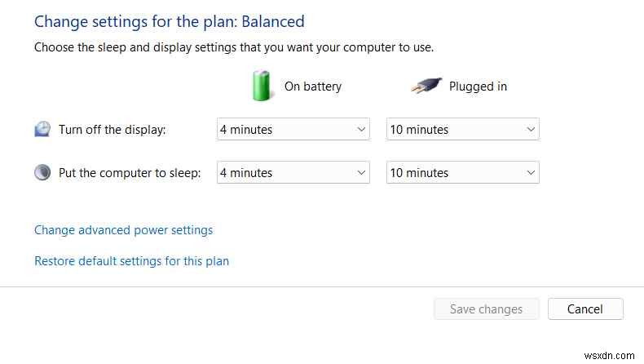Viewport: 644px width, 364px height.
Task: Click the moon icon beside Put the computer to sleep
Action: (x=42, y=172)
